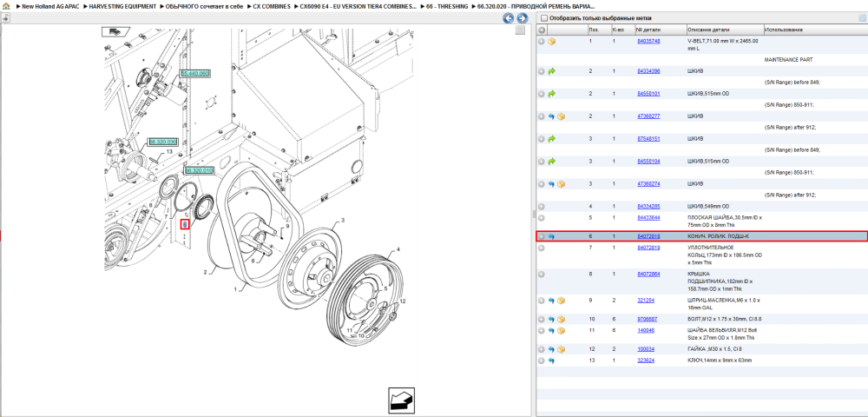Viewport: 868px width, 417px height.
Task: Click blue arrow icon in row 321204
Action: pyautogui.click(x=551, y=301)
